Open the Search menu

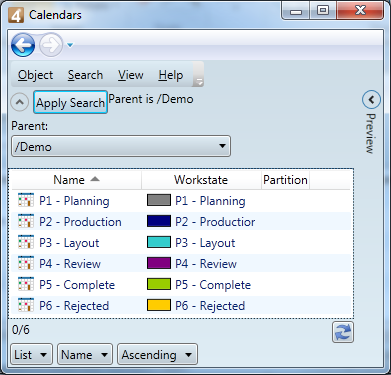[x=85, y=75]
